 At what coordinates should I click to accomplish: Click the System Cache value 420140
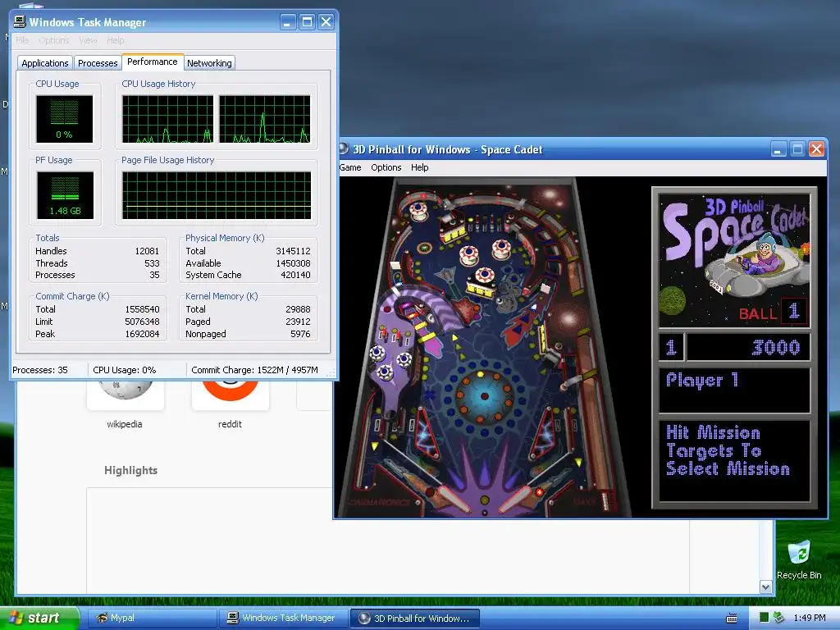(x=295, y=276)
